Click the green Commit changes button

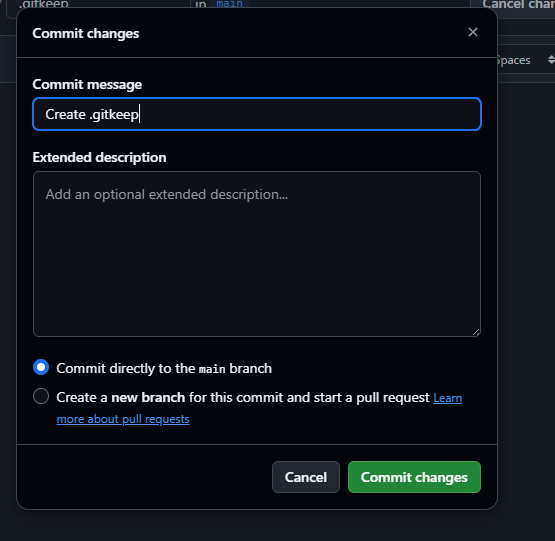point(414,477)
